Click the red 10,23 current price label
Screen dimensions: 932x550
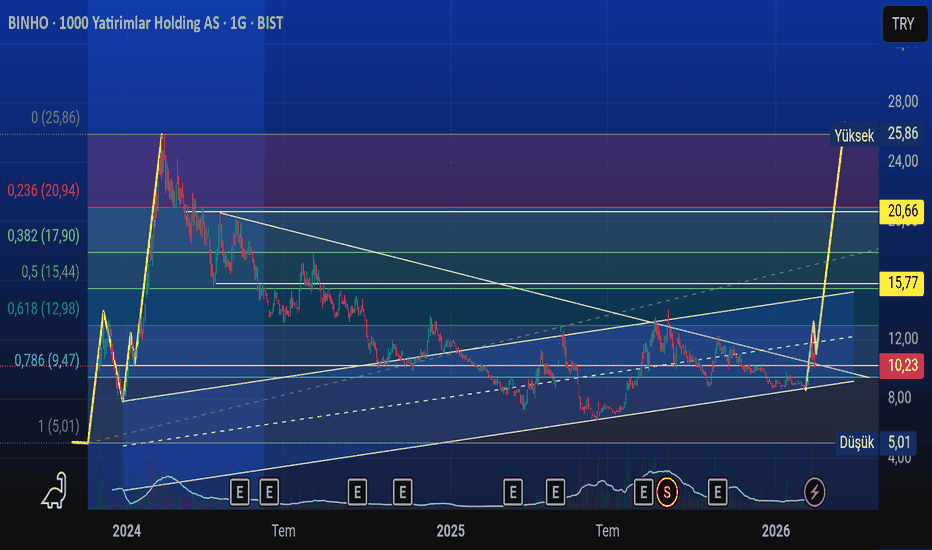pos(902,365)
